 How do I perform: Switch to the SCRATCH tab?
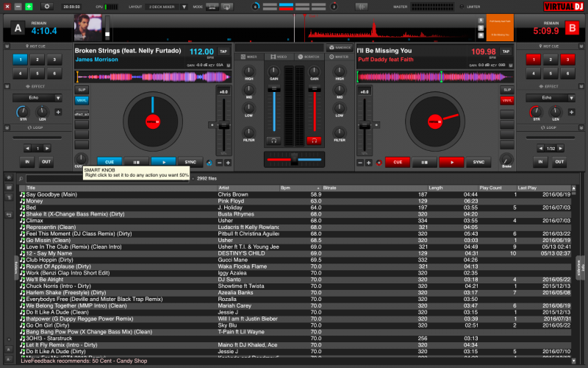(309, 57)
